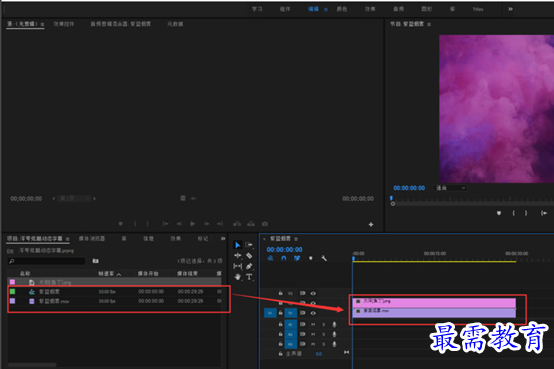
Task: Open the Program monitor zoom level dropdown
Action: tap(450, 188)
